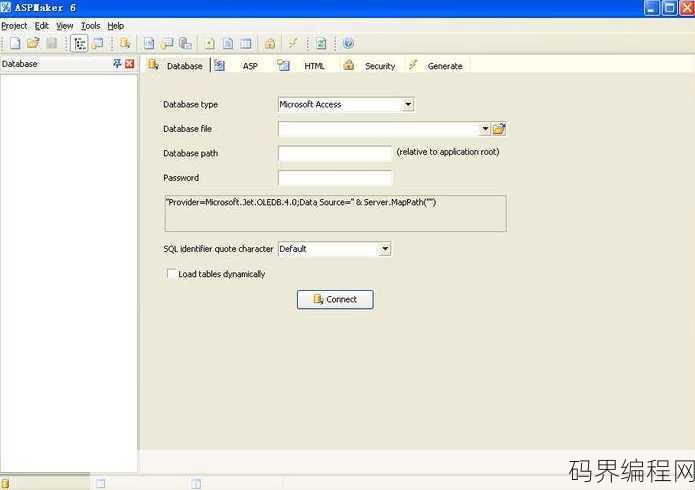Pin the Database side panel

(117, 63)
